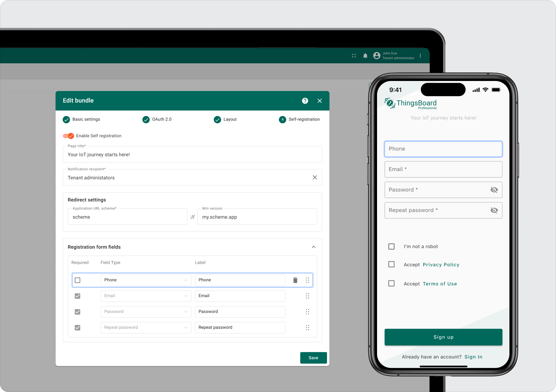Tick the I'm not a robot checkbox
The image size is (556, 392).
pos(391,246)
